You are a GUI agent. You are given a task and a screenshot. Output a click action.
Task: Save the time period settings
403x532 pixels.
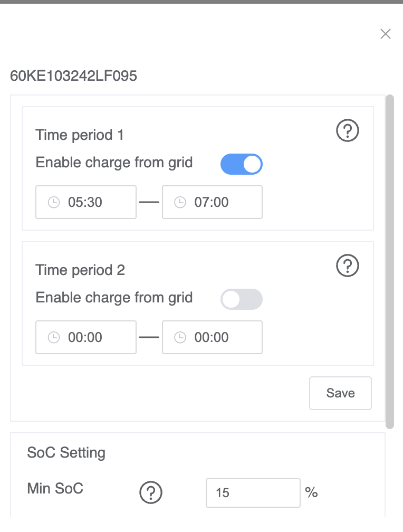point(340,393)
